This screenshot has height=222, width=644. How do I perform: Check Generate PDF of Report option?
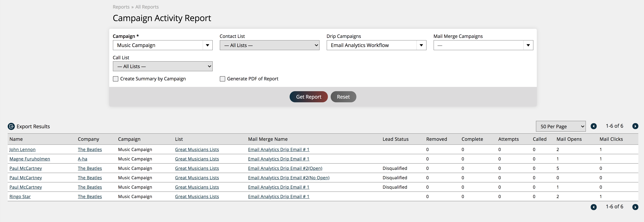coord(222,79)
